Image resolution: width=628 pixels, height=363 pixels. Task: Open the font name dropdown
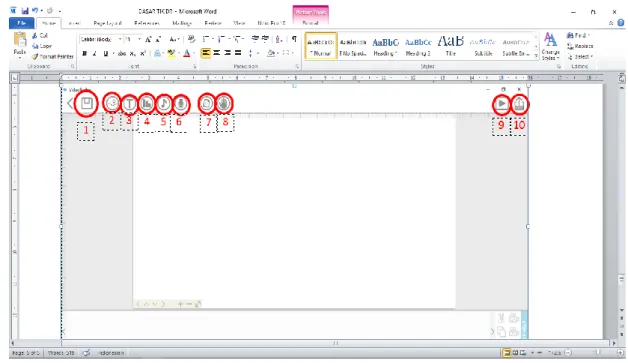[120, 39]
